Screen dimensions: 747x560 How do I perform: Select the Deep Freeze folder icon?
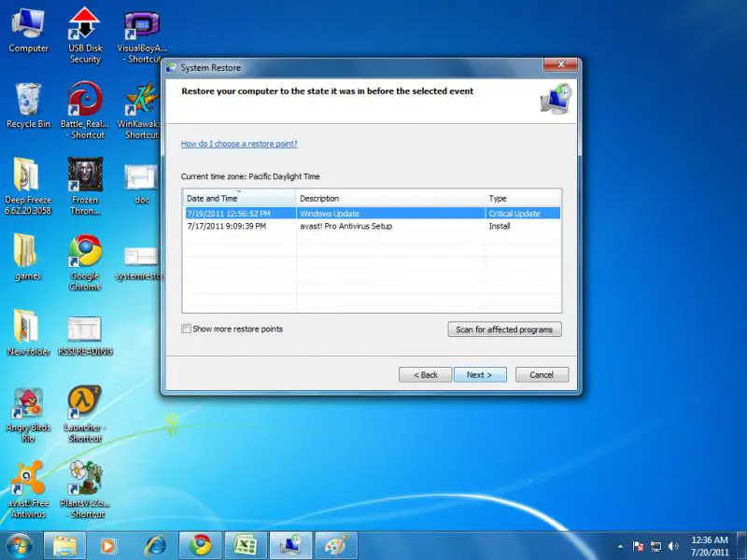[28, 186]
